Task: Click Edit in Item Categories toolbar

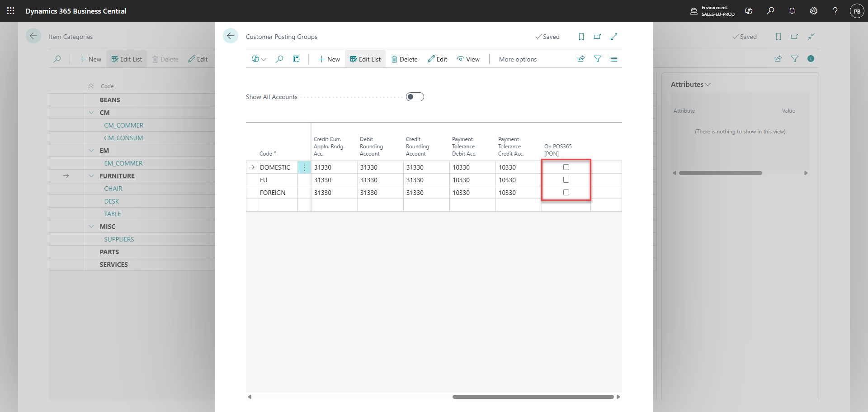Action: [198, 59]
